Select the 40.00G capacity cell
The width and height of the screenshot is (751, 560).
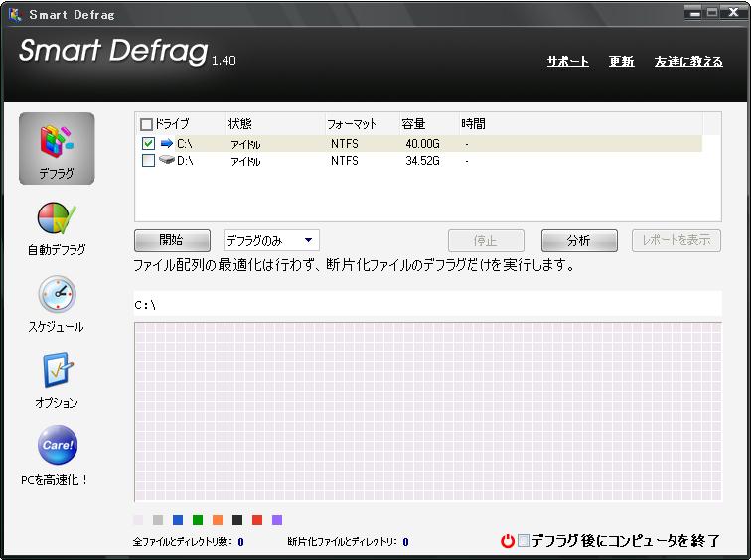pyautogui.click(x=422, y=144)
